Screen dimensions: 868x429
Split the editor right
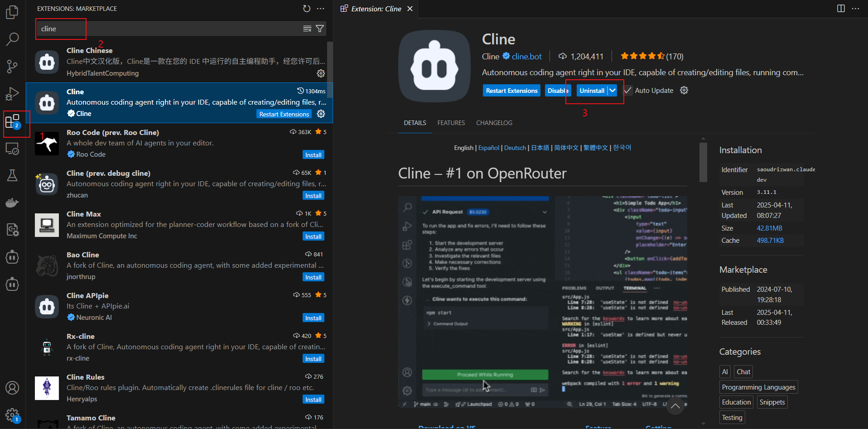pos(841,9)
